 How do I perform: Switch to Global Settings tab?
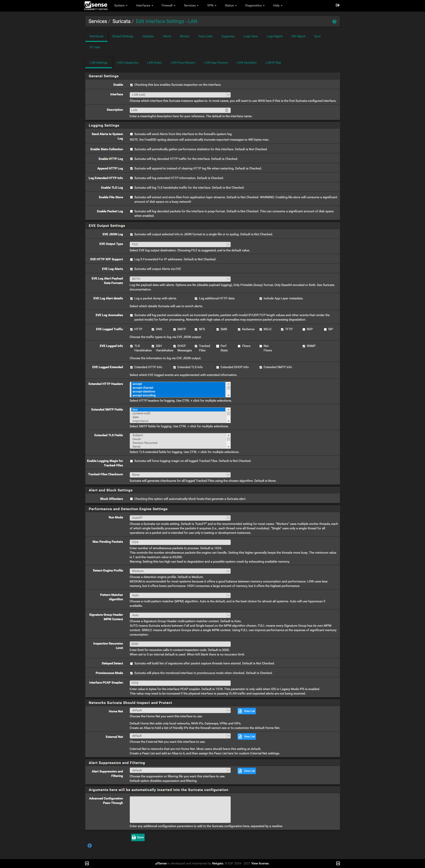coord(123,36)
